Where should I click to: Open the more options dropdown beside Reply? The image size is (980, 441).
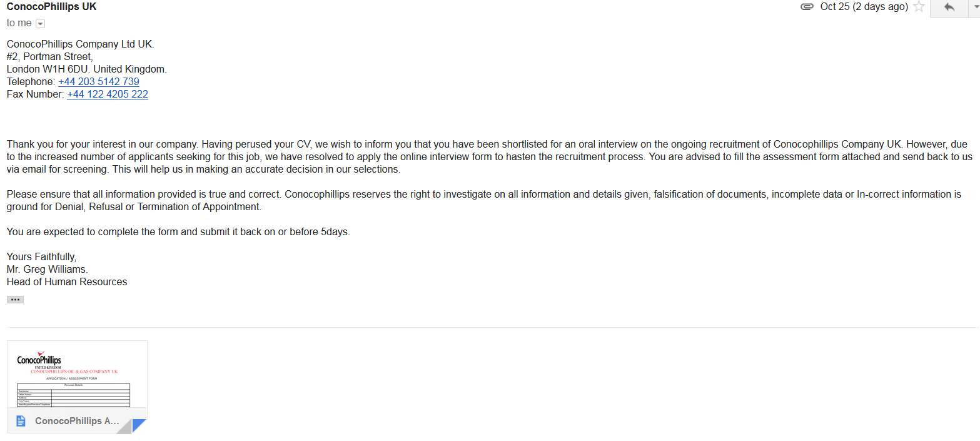point(975,7)
